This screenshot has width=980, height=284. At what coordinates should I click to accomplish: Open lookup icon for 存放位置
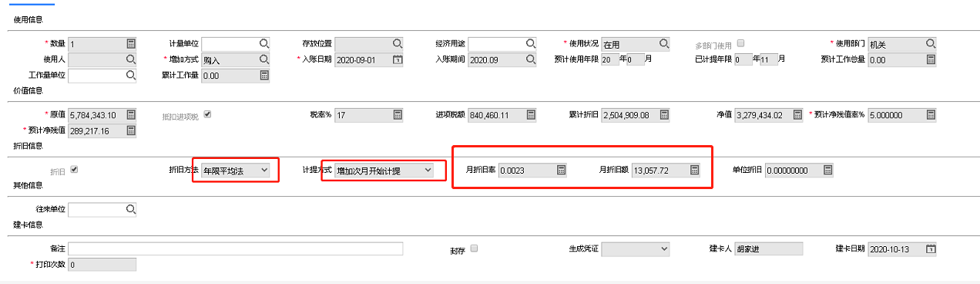397,43
